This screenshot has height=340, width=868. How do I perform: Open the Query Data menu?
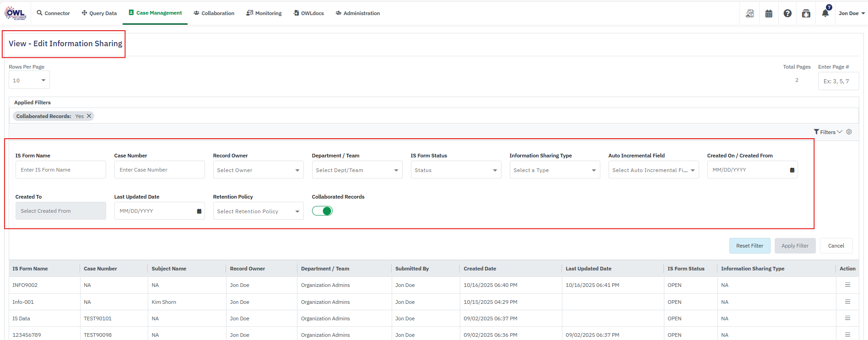tap(99, 13)
